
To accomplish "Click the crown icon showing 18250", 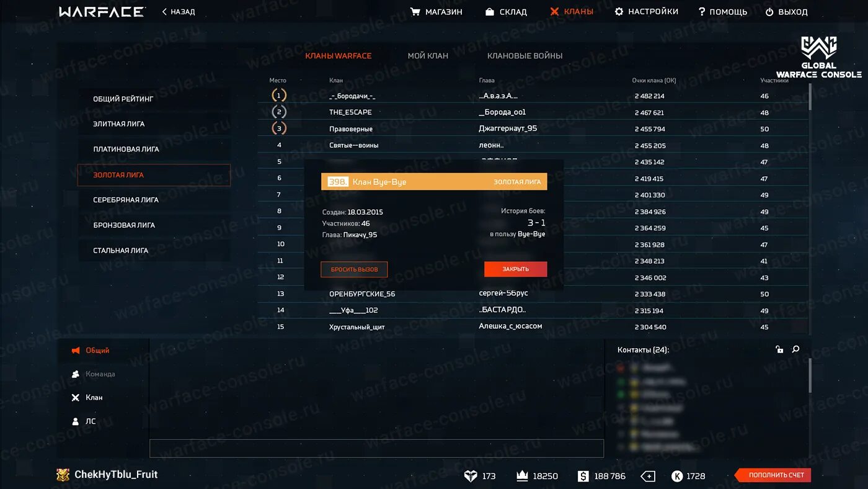I will click(522, 476).
